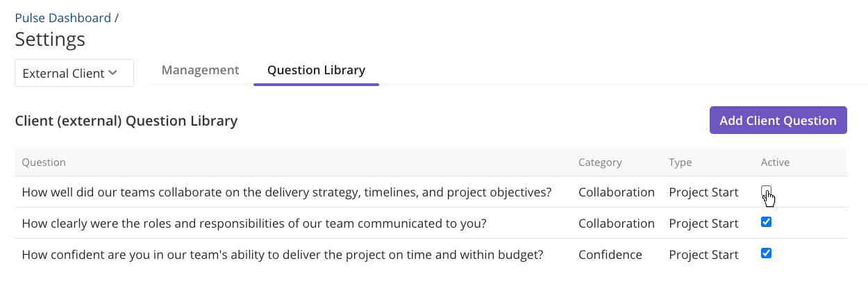Screen dimensions: 868x286
Task: Click the Category column header
Action: click(600, 162)
